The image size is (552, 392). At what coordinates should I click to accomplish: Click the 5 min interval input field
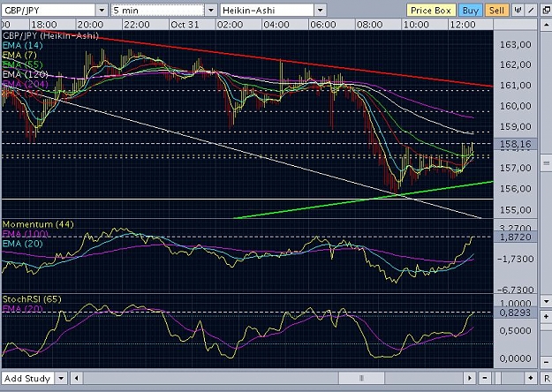(x=157, y=11)
